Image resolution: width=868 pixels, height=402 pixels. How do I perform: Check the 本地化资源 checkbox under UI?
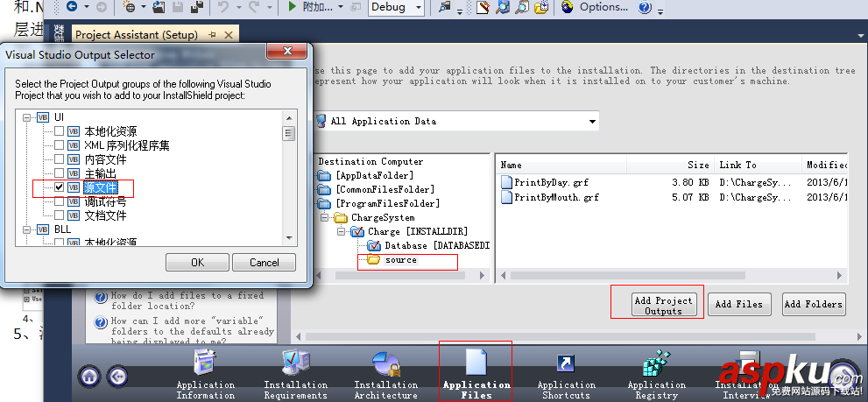click(59, 131)
